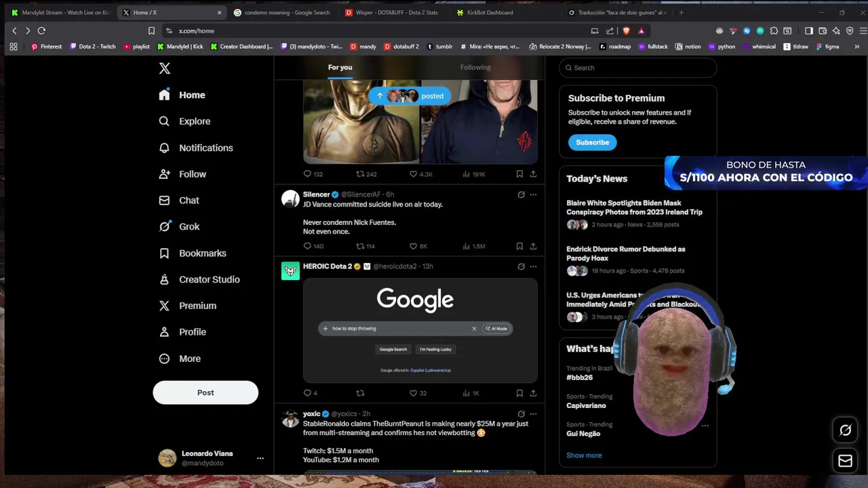This screenshot has width=868, height=488.
Task: Reply to the post with 132 replies
Action: pyautogui.click(x=313, y=174)
